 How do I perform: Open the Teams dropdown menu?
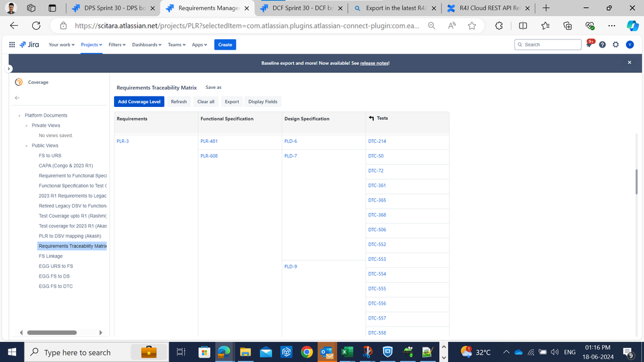177,44
